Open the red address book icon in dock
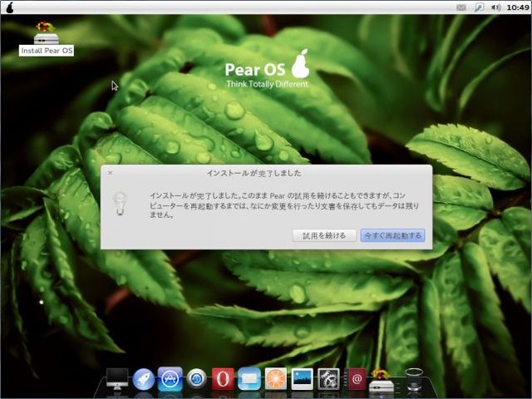The width and height of the screenshot is (532, 399). (356, 380)
